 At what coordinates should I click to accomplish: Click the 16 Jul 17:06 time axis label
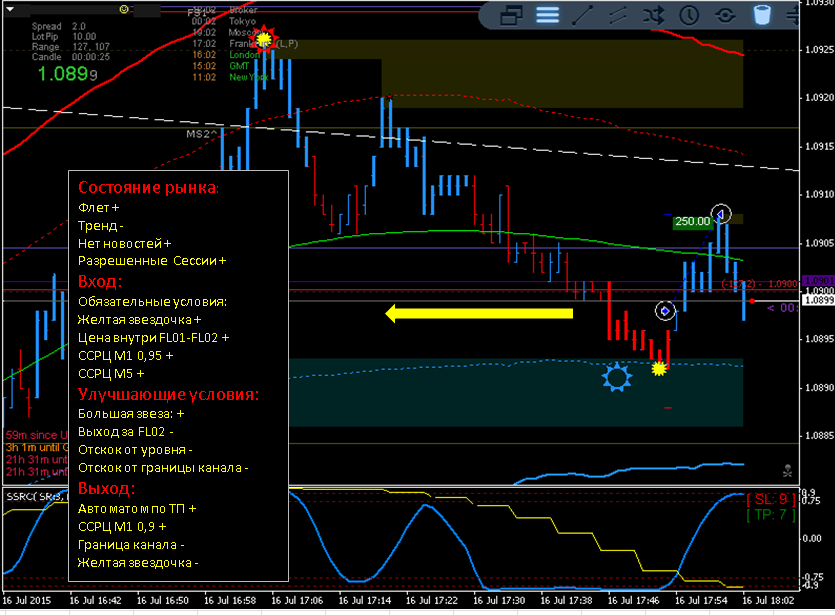[297, 601]
